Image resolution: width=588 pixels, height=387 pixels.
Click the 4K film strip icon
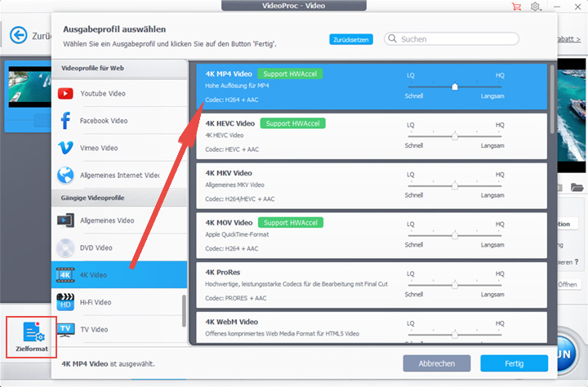(65, 275)
